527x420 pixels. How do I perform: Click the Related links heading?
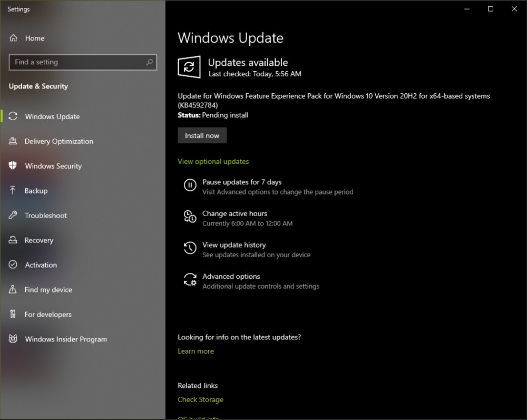198,386
